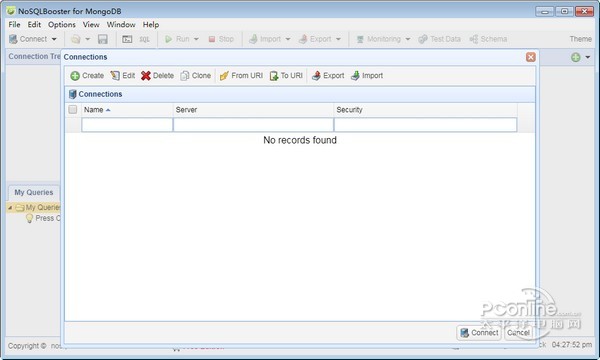Image resolution: width=600 pixels, height=360 pixels.
Task: Export connections from dialog toolbar
Action: click(x=328, y=76)
